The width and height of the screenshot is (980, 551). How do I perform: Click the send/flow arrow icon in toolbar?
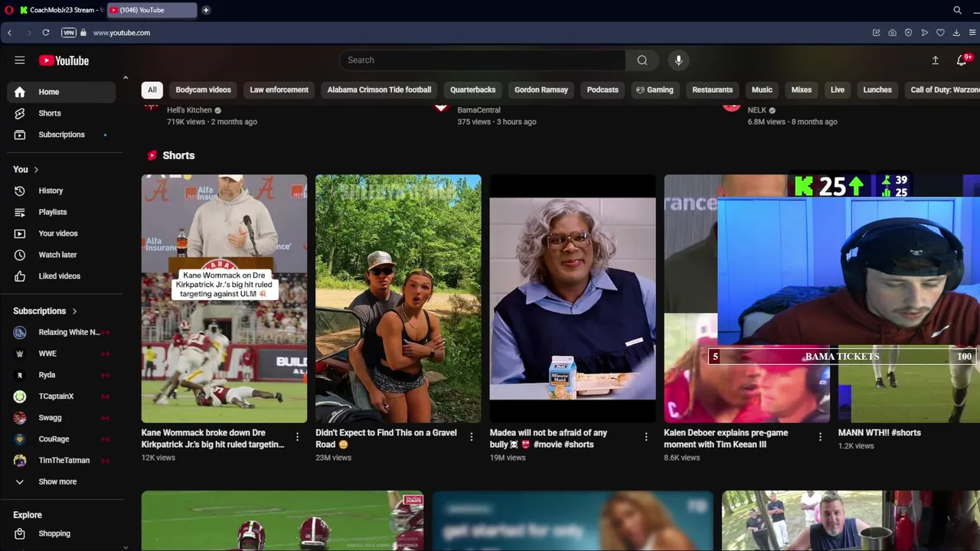click(x=925, y=33)
